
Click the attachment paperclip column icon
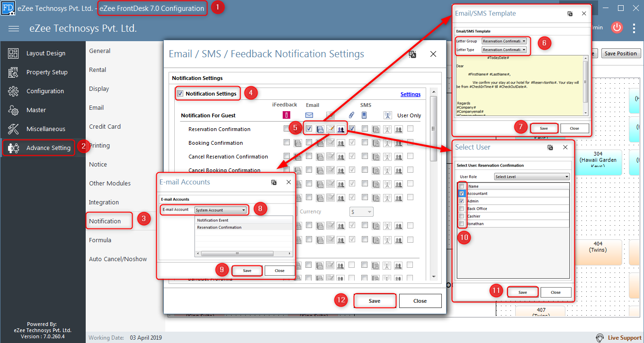(x=351, y=115)
